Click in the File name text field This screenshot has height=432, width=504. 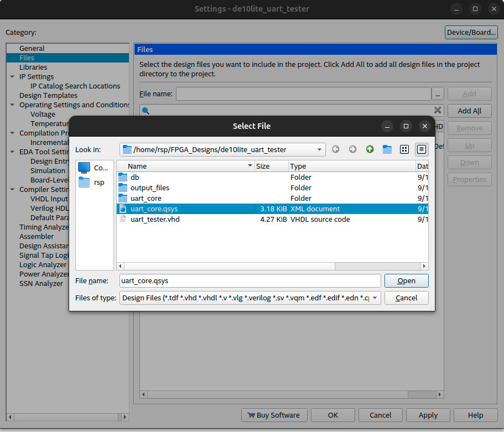click(x=250, y=280)
